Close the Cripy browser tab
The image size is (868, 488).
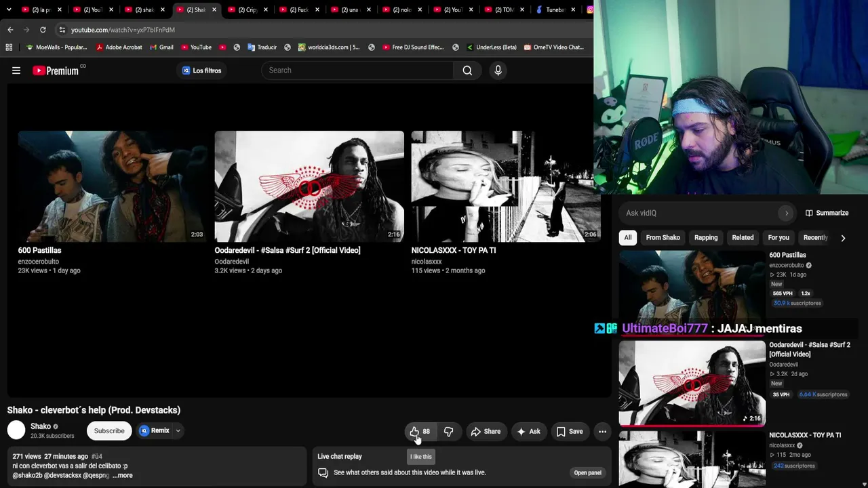tap(267, 9)
